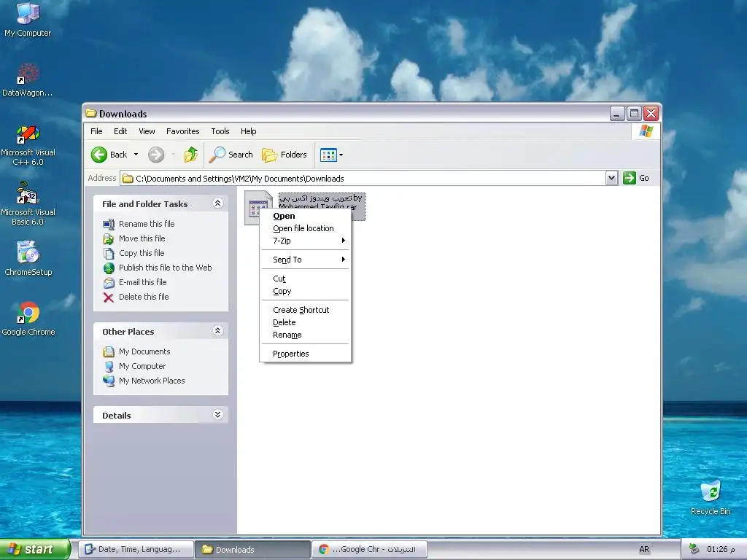The image size is (747, 560).
Task: Open My Computer desktop icon
Action: pyautogui.click(x=28, y=19)
